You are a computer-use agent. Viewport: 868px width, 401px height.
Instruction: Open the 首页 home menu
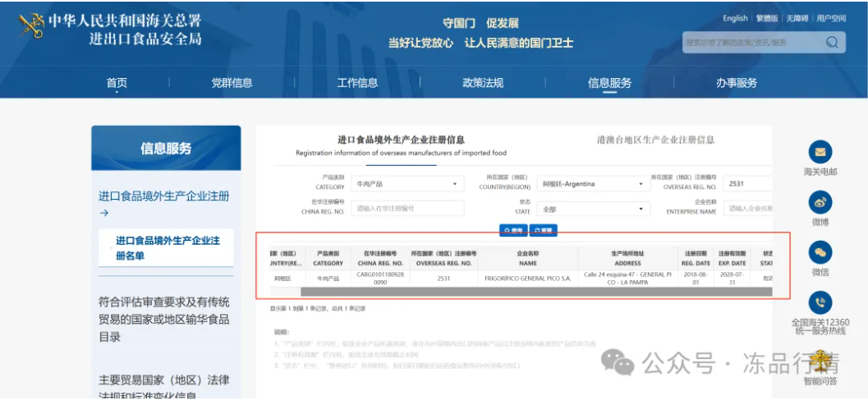click(117, 83)
